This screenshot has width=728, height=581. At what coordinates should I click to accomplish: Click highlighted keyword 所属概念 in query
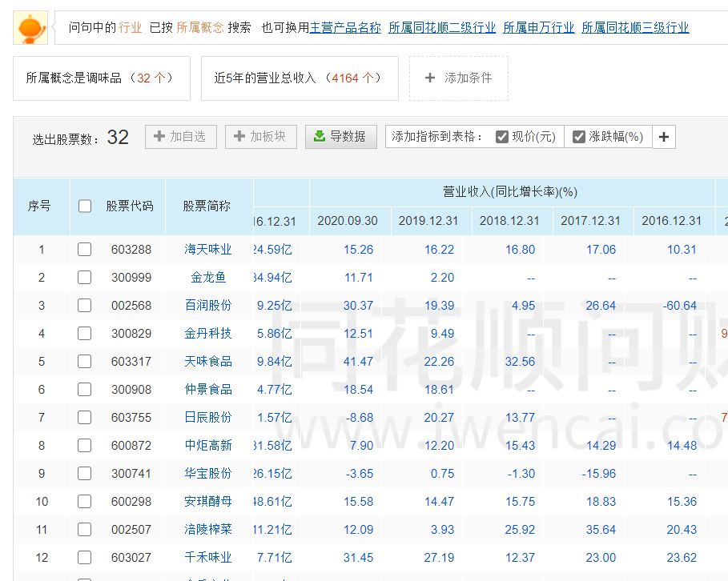200,27
